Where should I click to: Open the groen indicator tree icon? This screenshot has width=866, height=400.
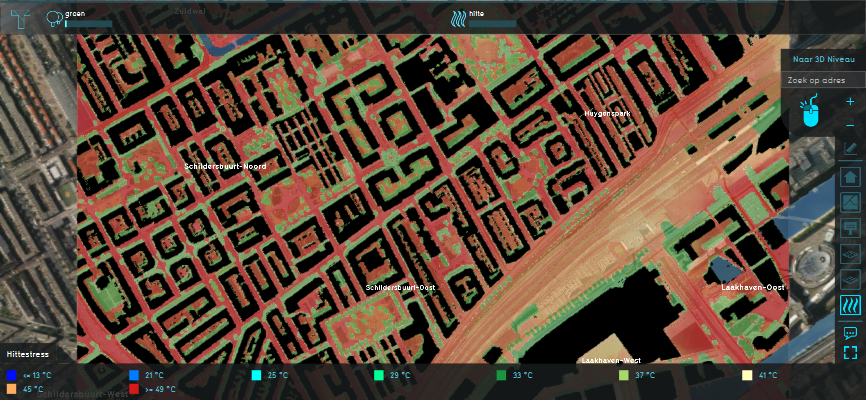pyautogui.click(x=55, y=17)
